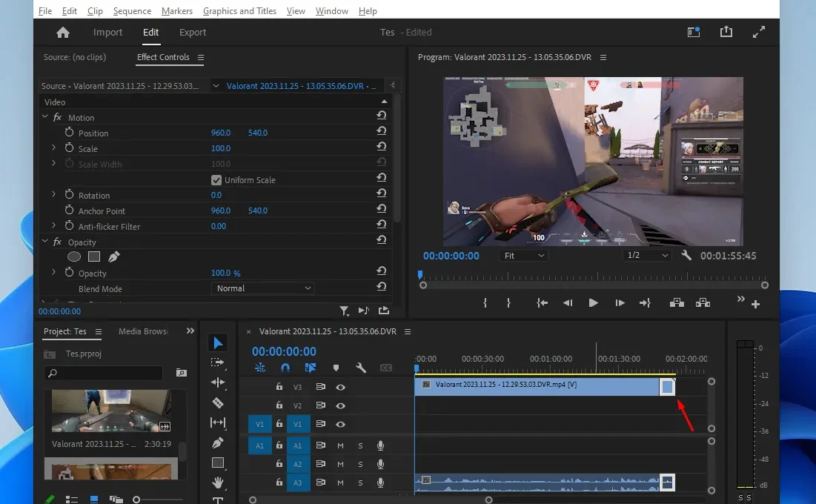
Task: Click Mark Out button
Action: click(508, 303)
